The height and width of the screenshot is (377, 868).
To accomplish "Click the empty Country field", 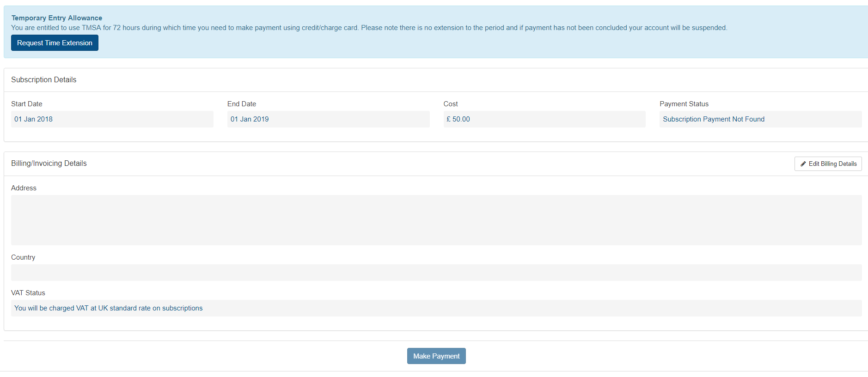I will coord(436,273).
